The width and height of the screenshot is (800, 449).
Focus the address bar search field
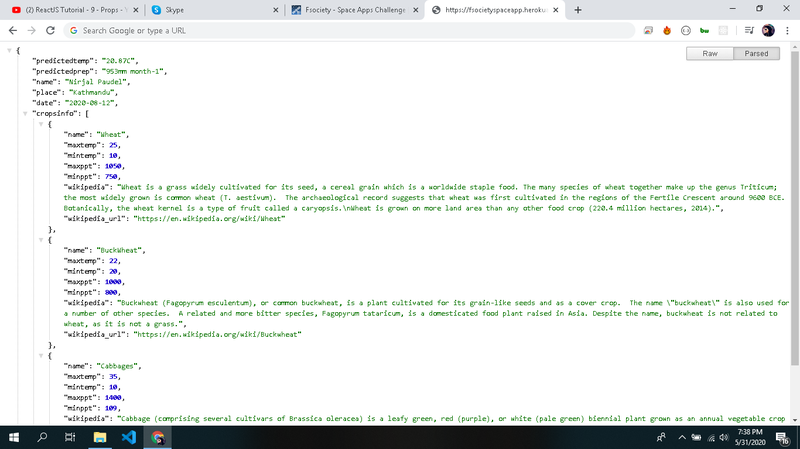pyautogui.click(x=349, y=31)
